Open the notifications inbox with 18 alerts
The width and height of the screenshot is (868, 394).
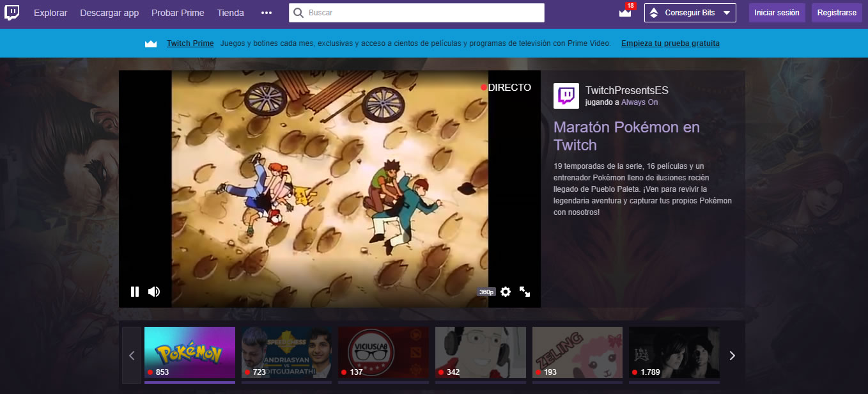pyautogui.click(x=624, y=13)
